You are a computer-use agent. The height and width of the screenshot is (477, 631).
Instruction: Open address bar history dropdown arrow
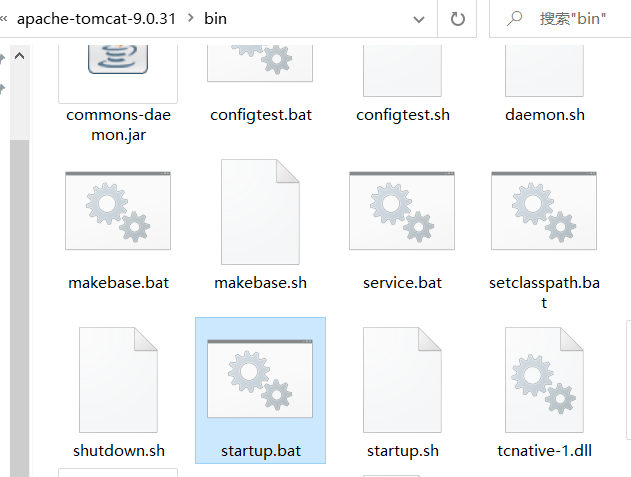click(x=419, y=19)
